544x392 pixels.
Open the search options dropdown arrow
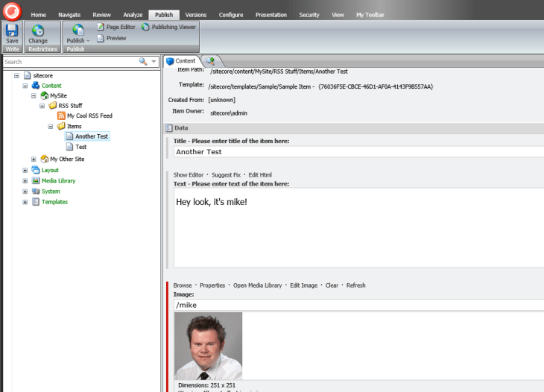(x=154, y=62)
